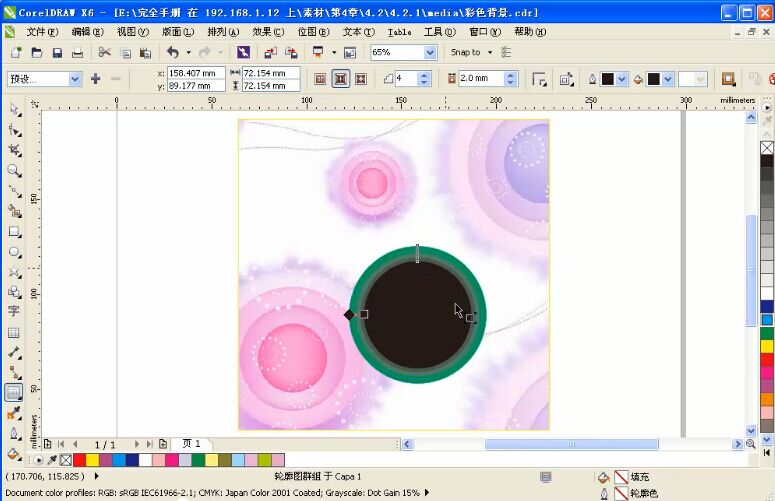Select the Contour effects tool
Screen dimensions: 775x501
coord(14,393)
